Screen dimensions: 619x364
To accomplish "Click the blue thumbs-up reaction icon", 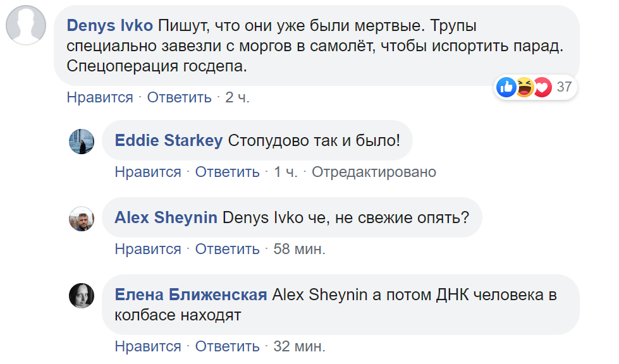I will click(x=506, y=87).
